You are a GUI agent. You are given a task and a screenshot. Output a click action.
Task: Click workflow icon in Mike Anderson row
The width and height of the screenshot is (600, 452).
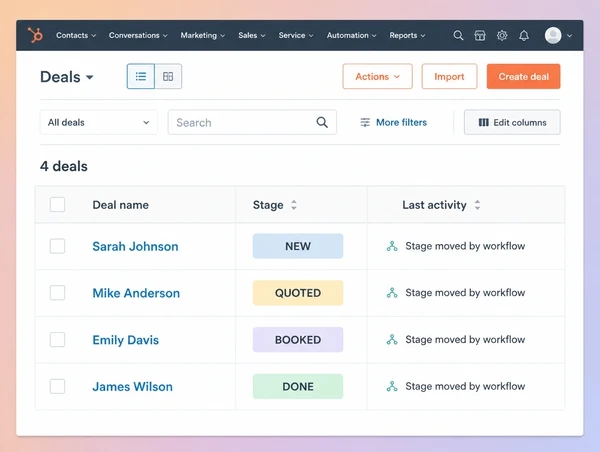[x=392, y=293]
